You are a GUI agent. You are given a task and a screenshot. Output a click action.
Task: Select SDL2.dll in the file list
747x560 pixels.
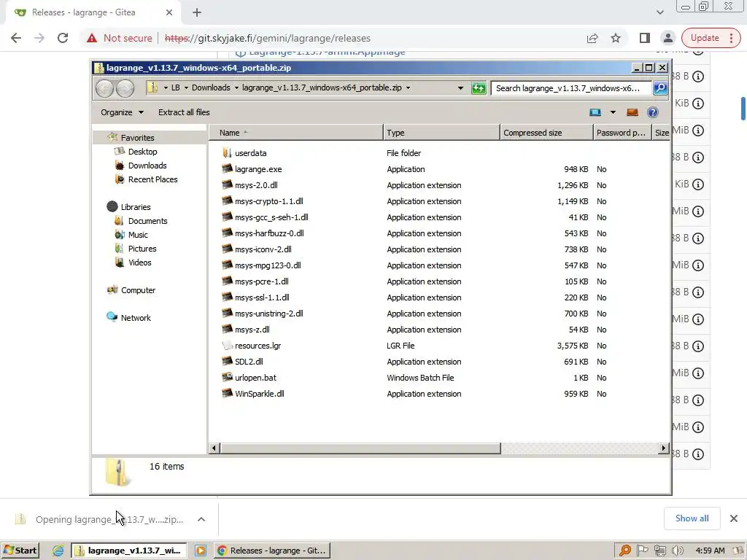[249, 362]
